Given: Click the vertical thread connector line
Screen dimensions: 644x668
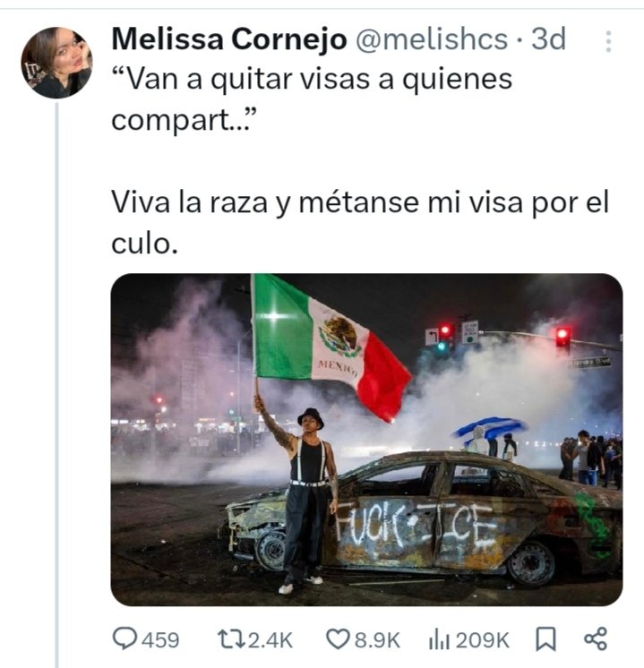Looking at the screenshot, I should point(56,385).
